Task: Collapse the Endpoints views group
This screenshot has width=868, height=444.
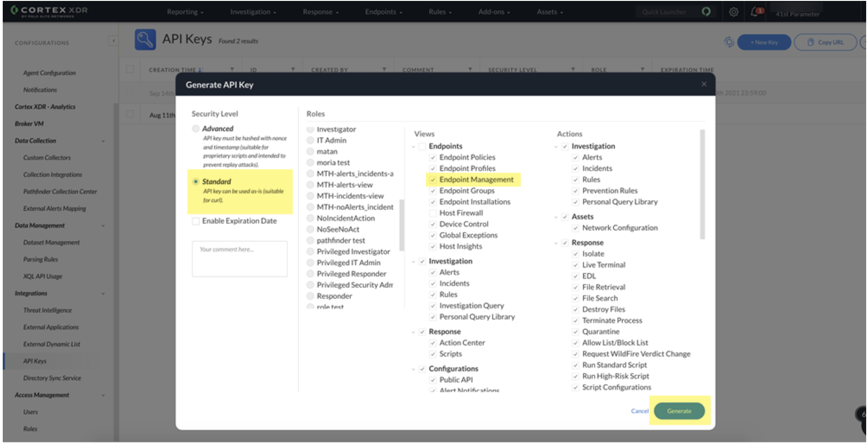Action: point(413,147)
